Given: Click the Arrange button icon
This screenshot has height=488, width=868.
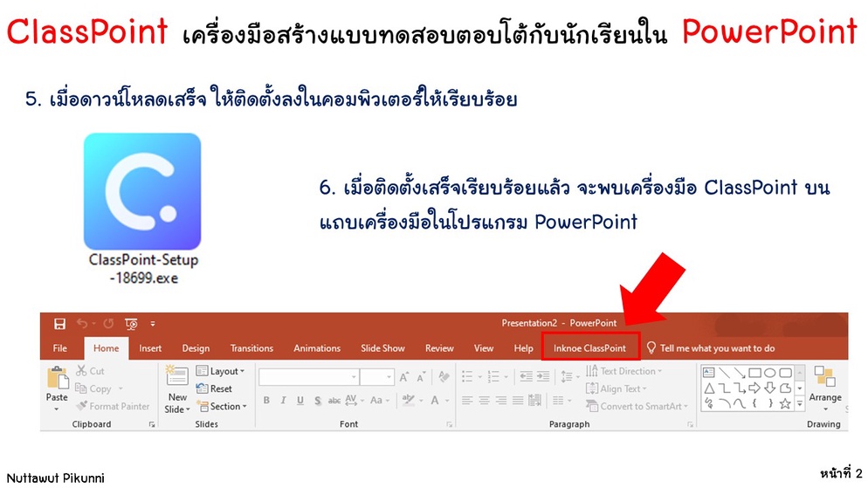Looking at the screenshot, I should click(824, 377).
